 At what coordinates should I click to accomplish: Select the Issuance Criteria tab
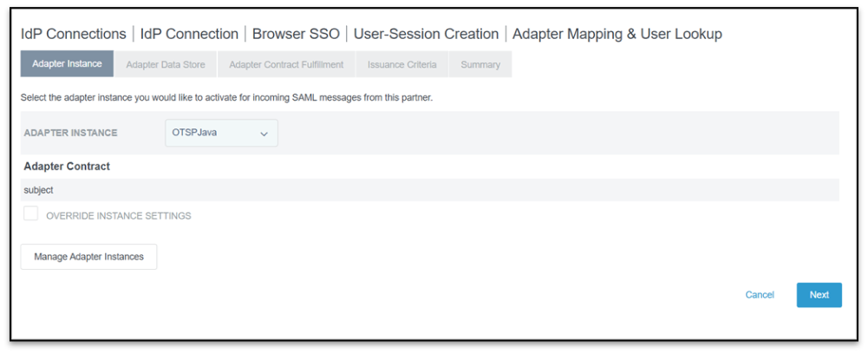pyautogui.click(x=401, y=64)
